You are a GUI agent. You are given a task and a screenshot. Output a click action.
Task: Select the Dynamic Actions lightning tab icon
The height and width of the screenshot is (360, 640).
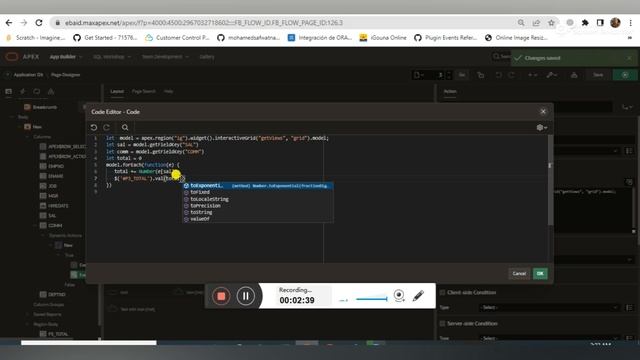(x=22, y=91)
